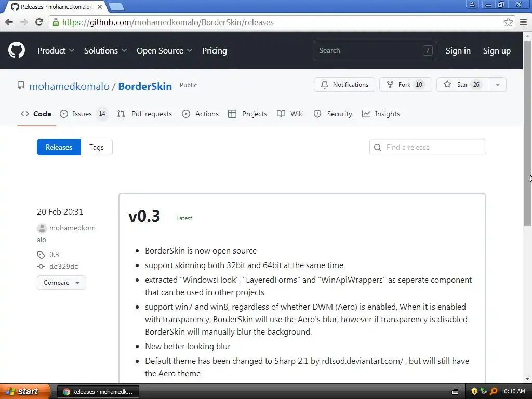
Task: Open the BorderSkin repository link
Action: point(145,86)
